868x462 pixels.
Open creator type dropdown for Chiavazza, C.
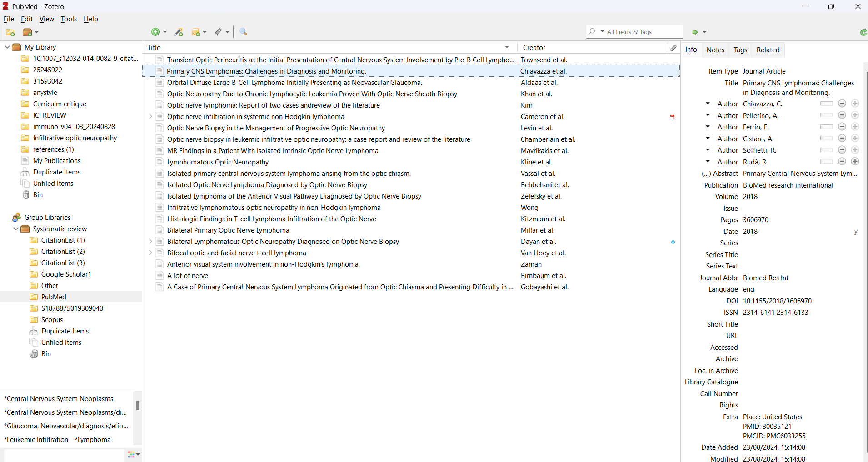708,104
